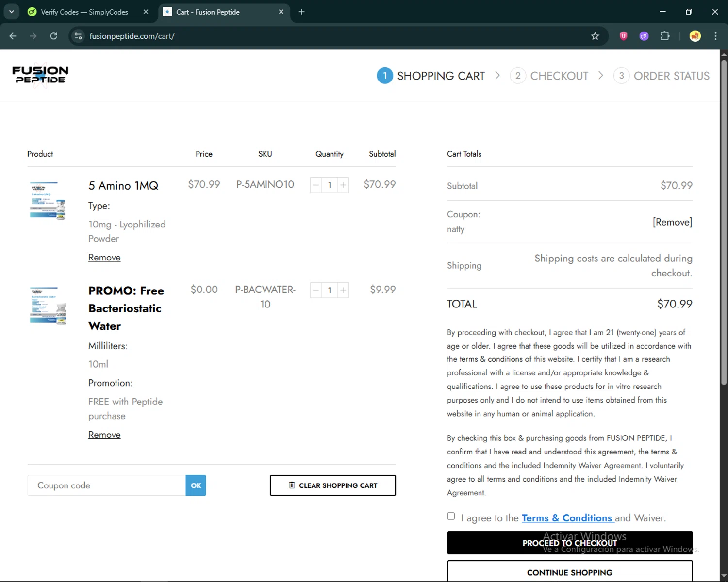Click Proceed to Checkout

tap(570, 543)
